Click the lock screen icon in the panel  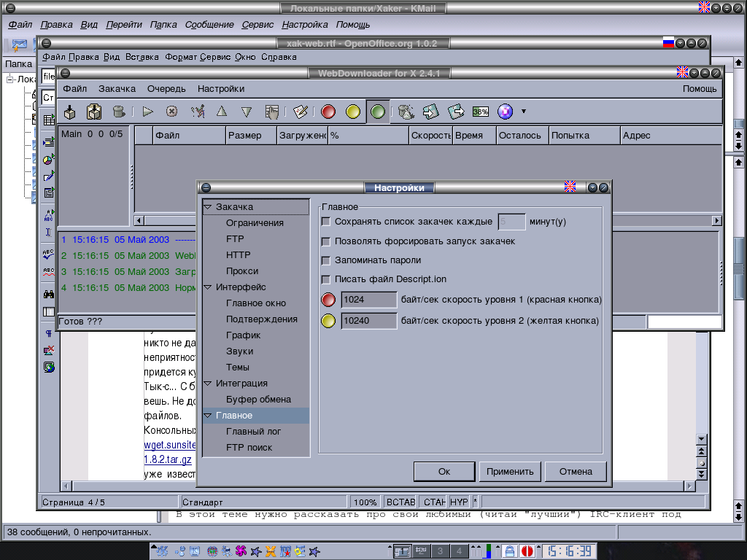tap(509, 551)
